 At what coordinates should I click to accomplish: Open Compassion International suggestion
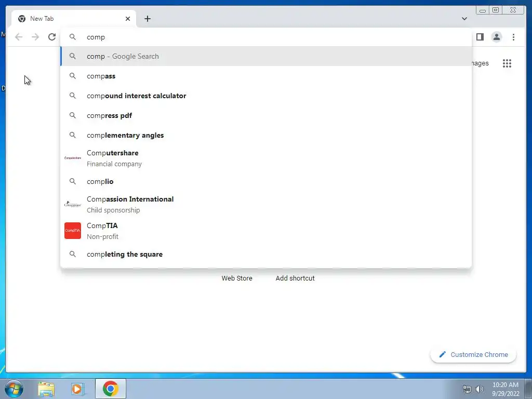[x=266, y=204]
